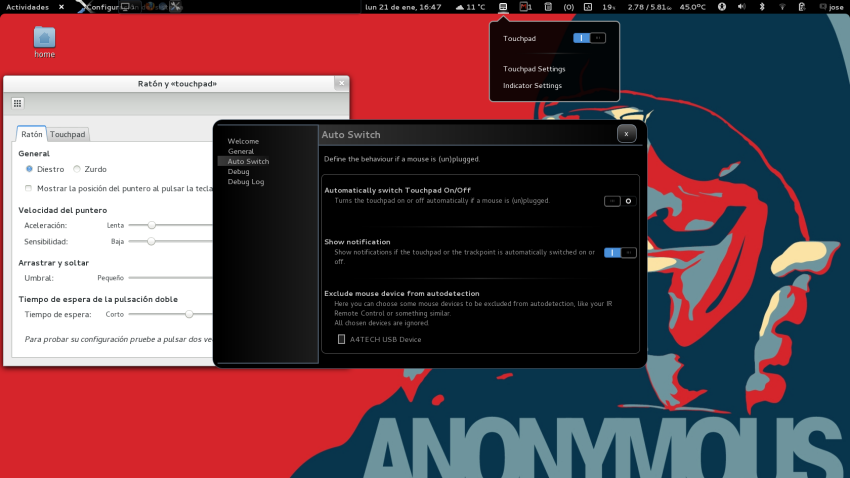Open the user menu labeled jose
Image resolution: width=850 pixels, height=478 pixels.
(x=832, y=7)
